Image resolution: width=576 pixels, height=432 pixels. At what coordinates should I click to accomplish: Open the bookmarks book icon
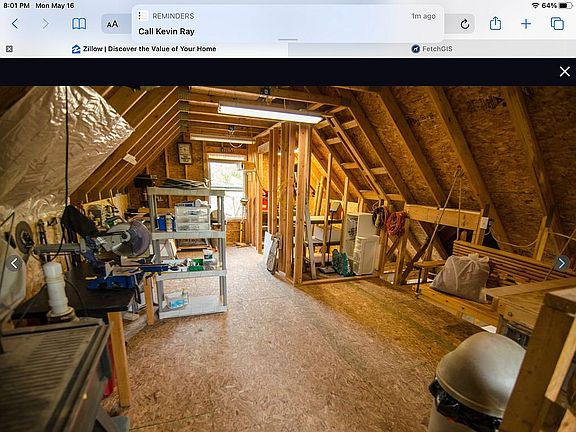pyautogui.click(x=79, y=24)
